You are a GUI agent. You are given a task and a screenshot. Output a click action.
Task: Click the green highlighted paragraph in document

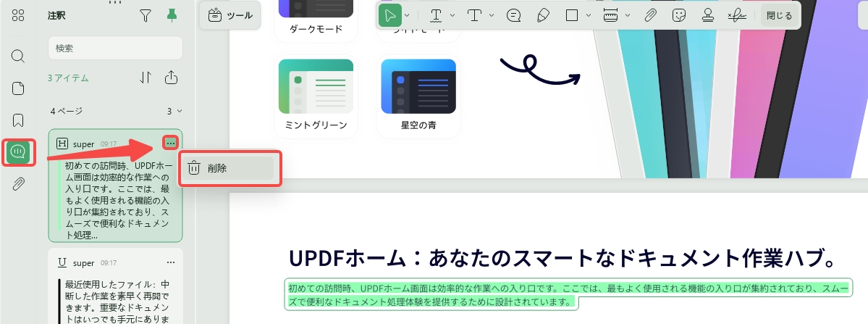tap(568, 295)
